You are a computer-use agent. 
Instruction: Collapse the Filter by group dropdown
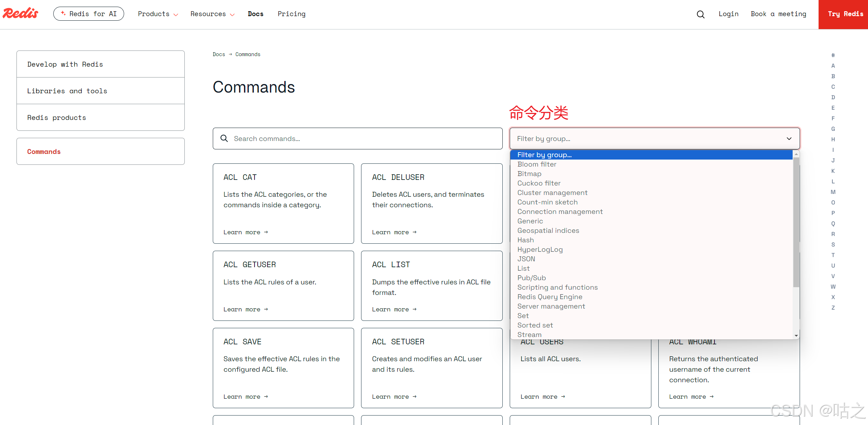click(789, 139)
